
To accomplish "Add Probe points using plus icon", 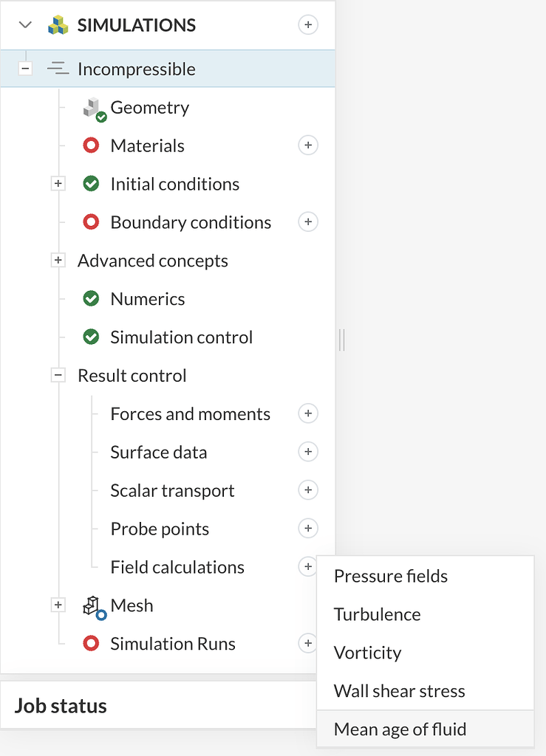I will click(x=308, y=529).
